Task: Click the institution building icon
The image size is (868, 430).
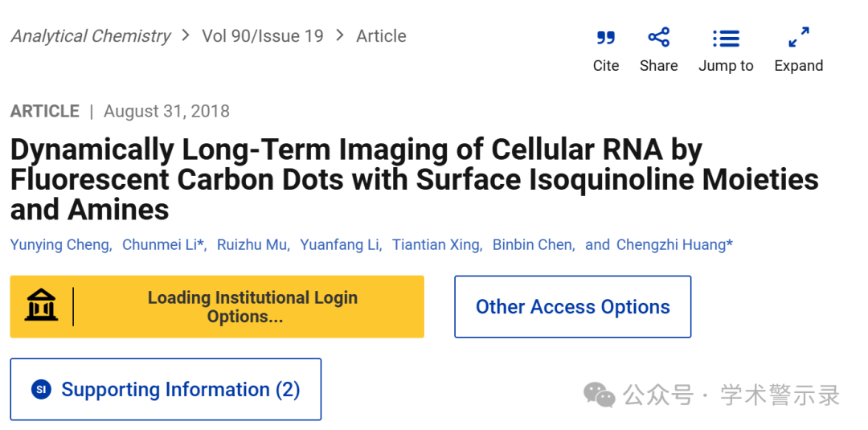Action: [41, 305]
